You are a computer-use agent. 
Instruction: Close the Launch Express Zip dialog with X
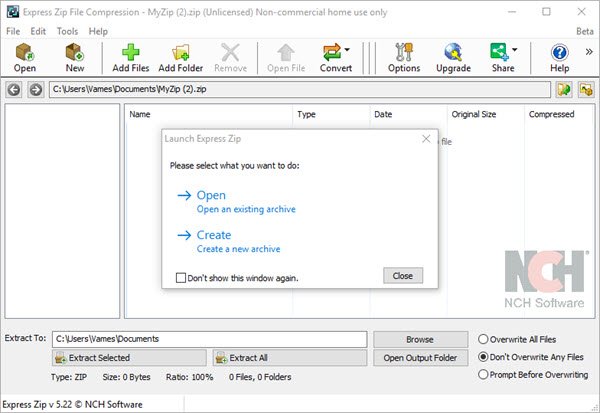point(426,139)
